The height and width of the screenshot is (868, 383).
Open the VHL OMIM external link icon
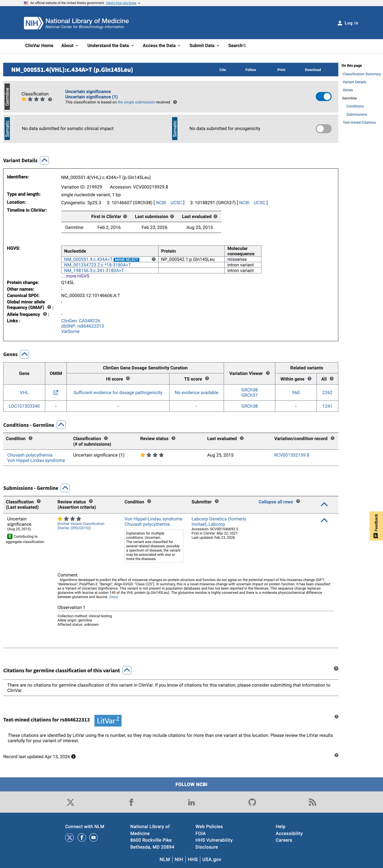56,393
